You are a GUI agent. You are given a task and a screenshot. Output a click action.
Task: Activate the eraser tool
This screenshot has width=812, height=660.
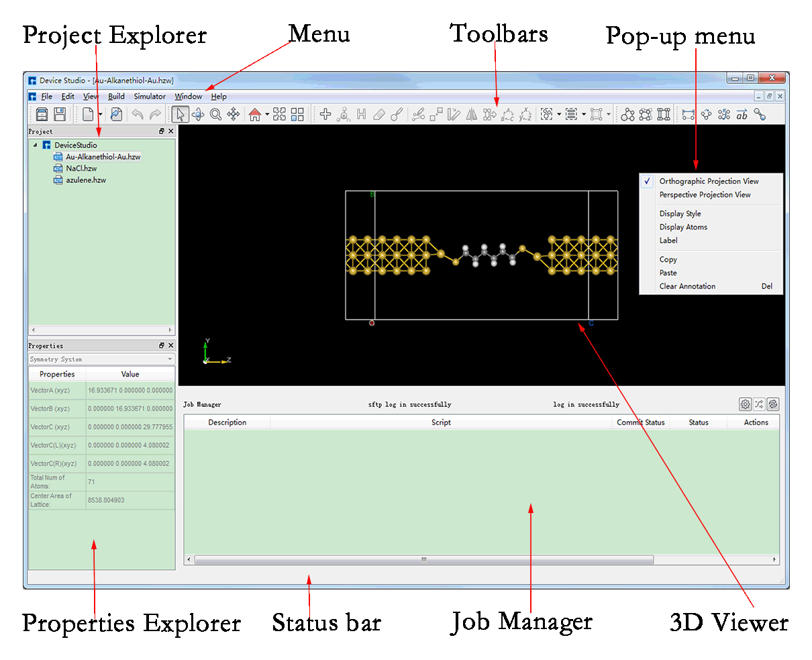tap(378, 114)
